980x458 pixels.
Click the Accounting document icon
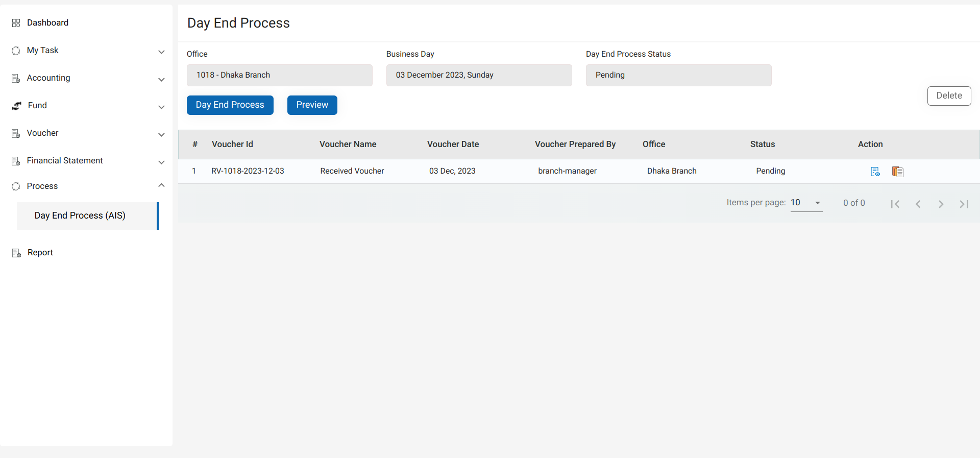tap(16, 78)
